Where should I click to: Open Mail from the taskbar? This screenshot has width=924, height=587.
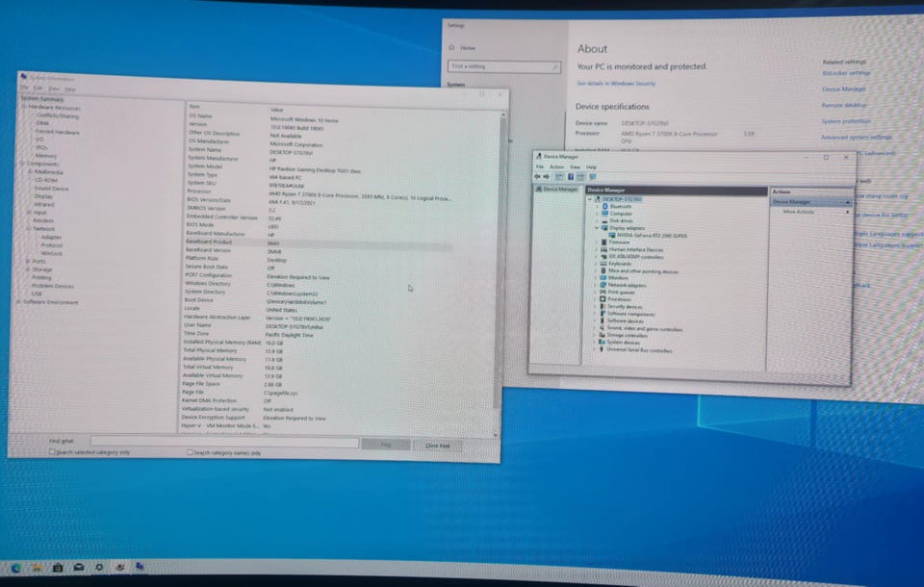pyautogui.click(x=78, y=567)
